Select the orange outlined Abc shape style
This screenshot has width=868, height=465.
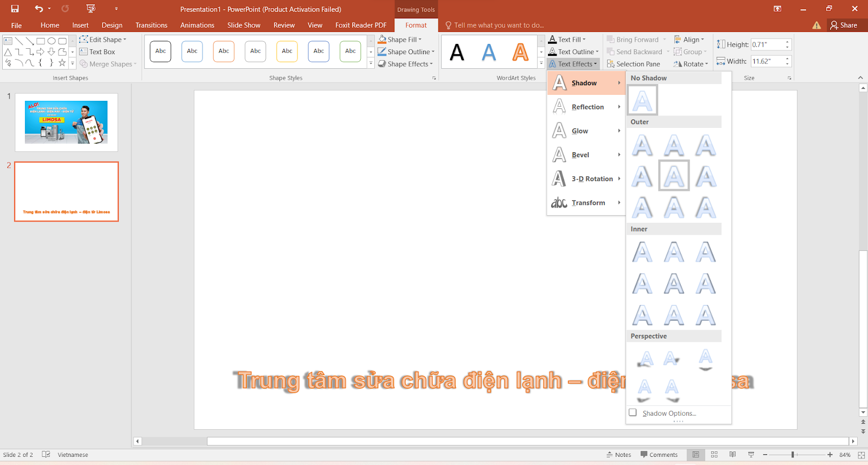tap(224, 51)
